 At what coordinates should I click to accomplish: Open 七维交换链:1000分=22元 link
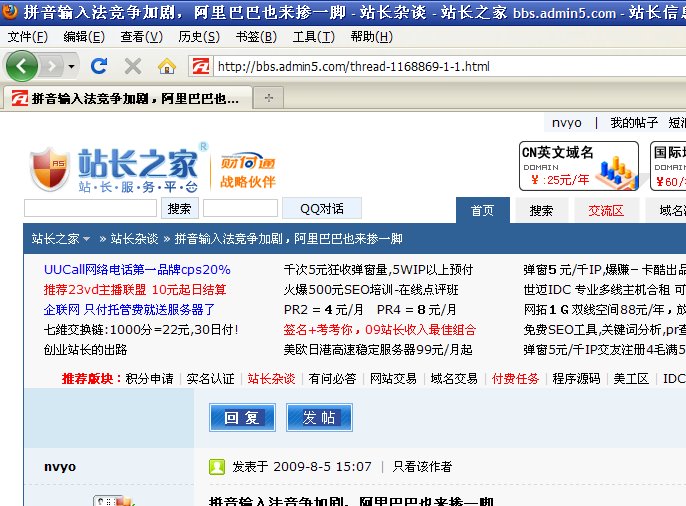(x=141, y=330)
